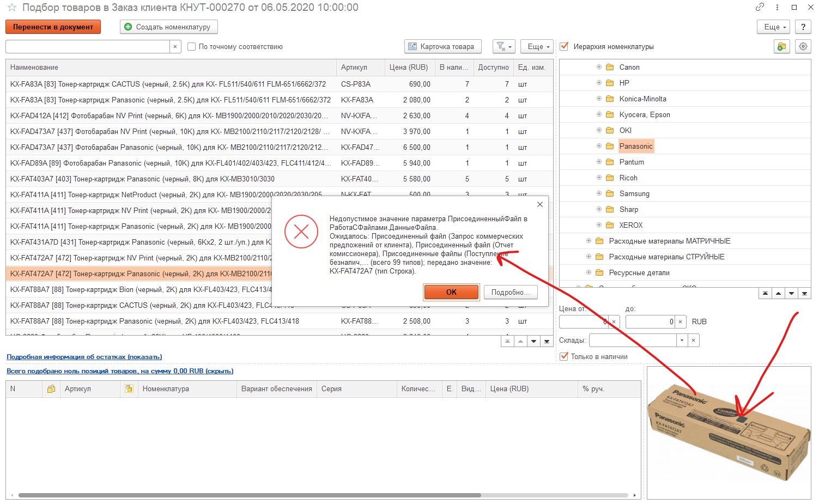Click lock icon column header in selected table

51,389
